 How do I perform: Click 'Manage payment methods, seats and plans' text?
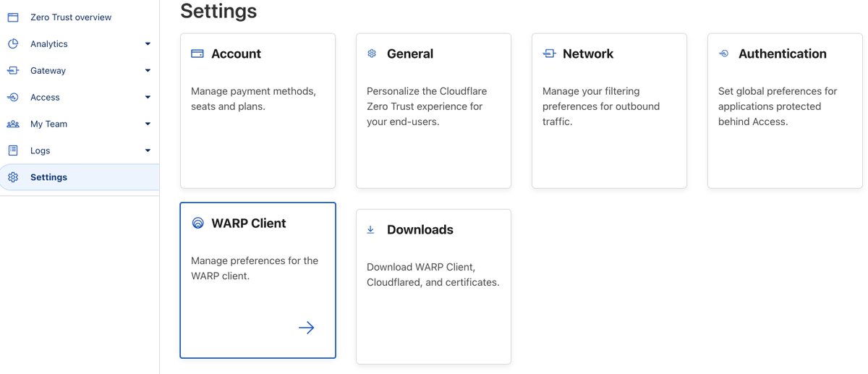(253, 98)
